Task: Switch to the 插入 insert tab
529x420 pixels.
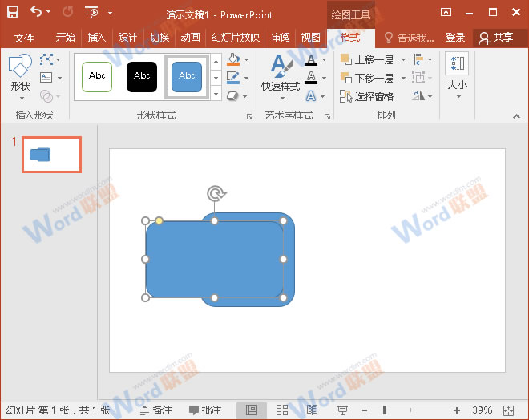Action: (x=97, y=38)
